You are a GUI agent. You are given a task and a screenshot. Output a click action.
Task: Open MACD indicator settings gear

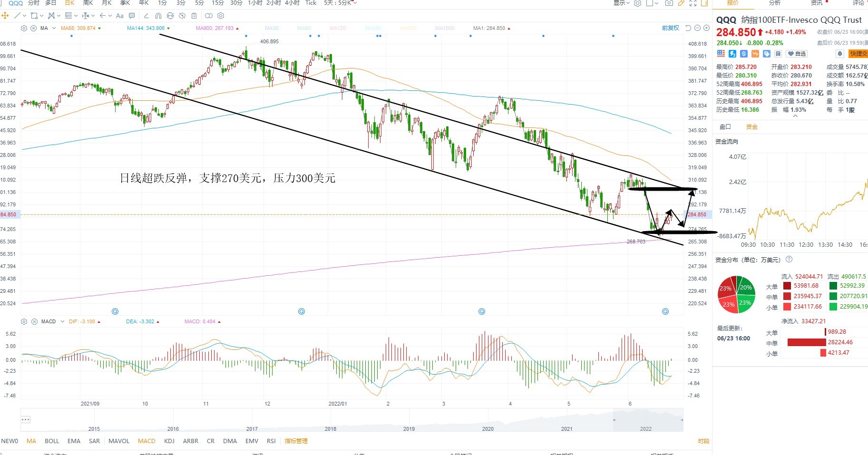[x=24, y=321]
